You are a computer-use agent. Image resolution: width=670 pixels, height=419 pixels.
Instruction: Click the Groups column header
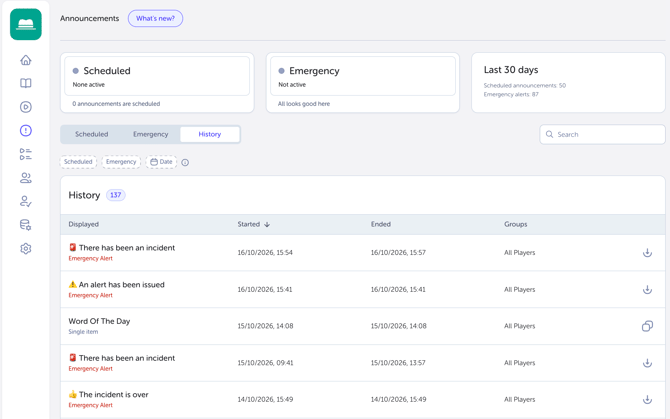click(x=516, y=224)
